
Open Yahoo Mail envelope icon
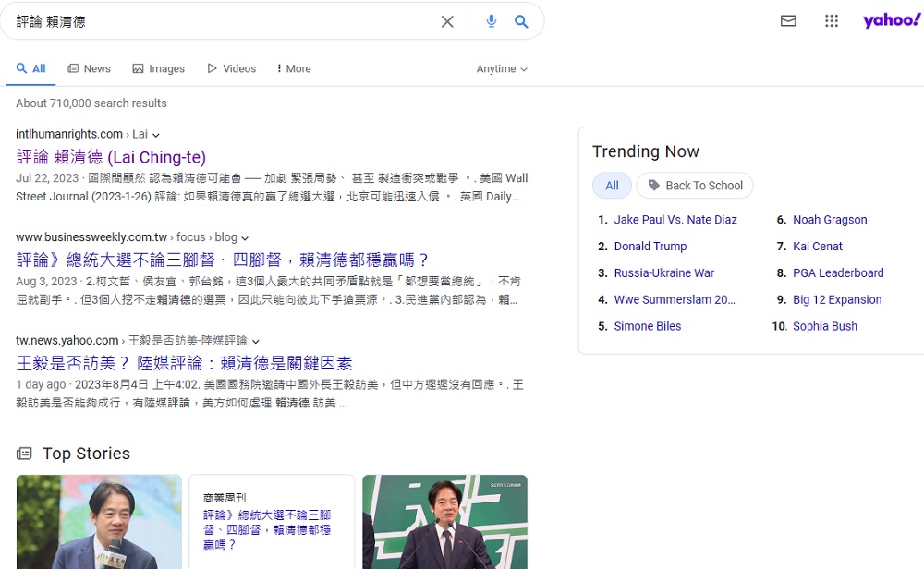coord(788,20)
